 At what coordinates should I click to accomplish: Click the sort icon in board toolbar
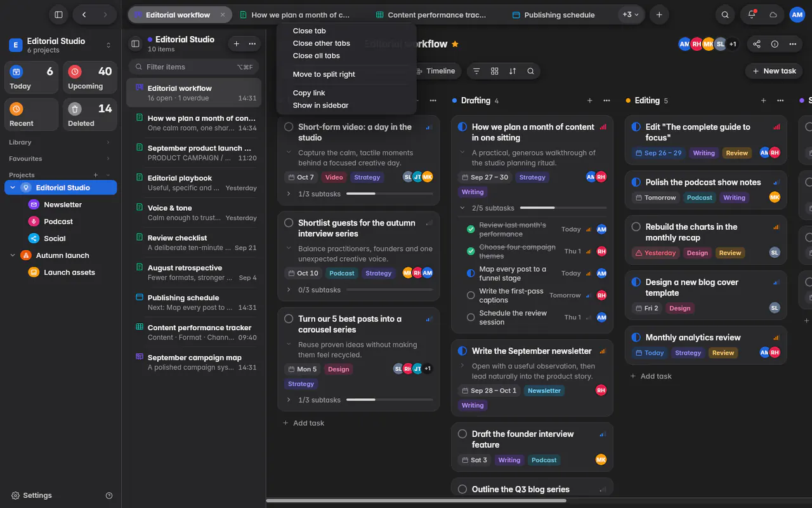click(x=513, y=71)
